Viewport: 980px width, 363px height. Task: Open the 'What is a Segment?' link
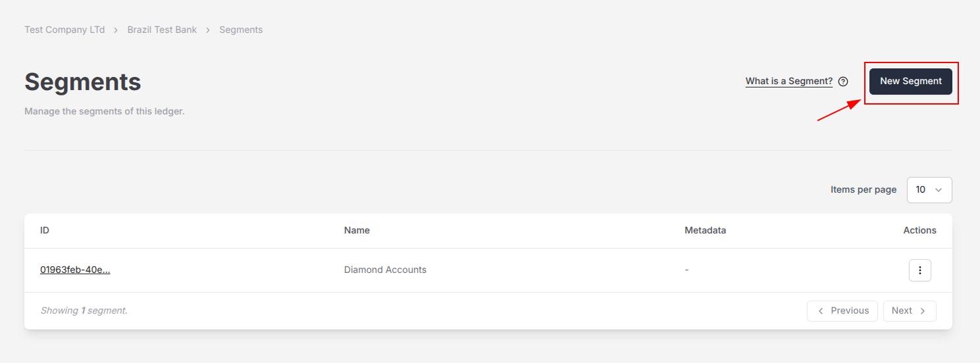(x=788, y=82)
